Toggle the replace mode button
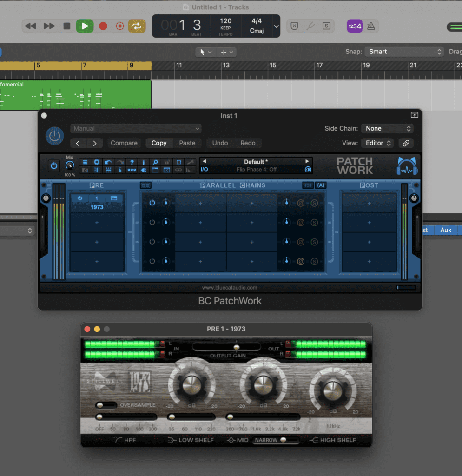This screenshot has height=476, width=462. [294, 26]
